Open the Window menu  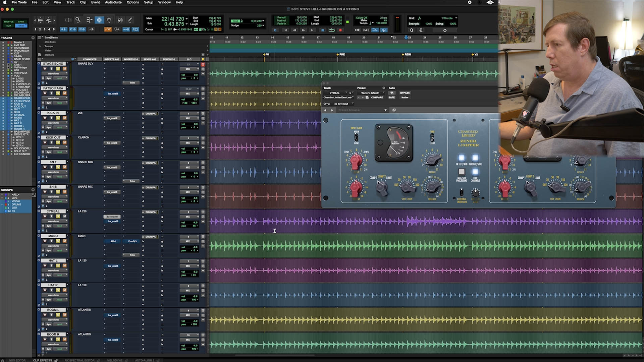[164, 2]
